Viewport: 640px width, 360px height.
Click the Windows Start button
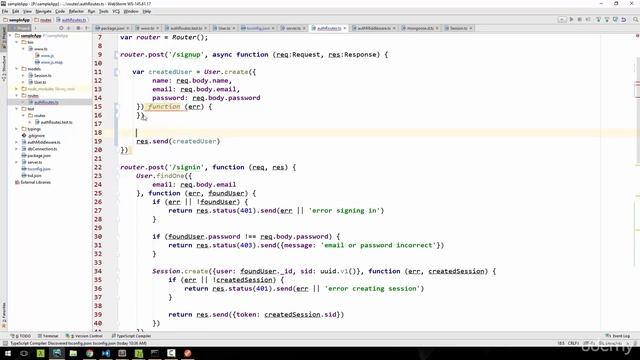8,353
